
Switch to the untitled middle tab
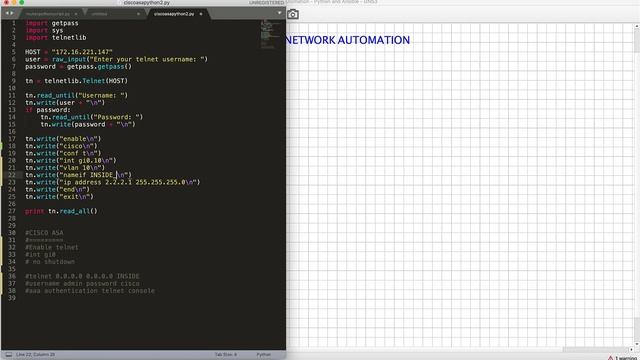point(99,14)
